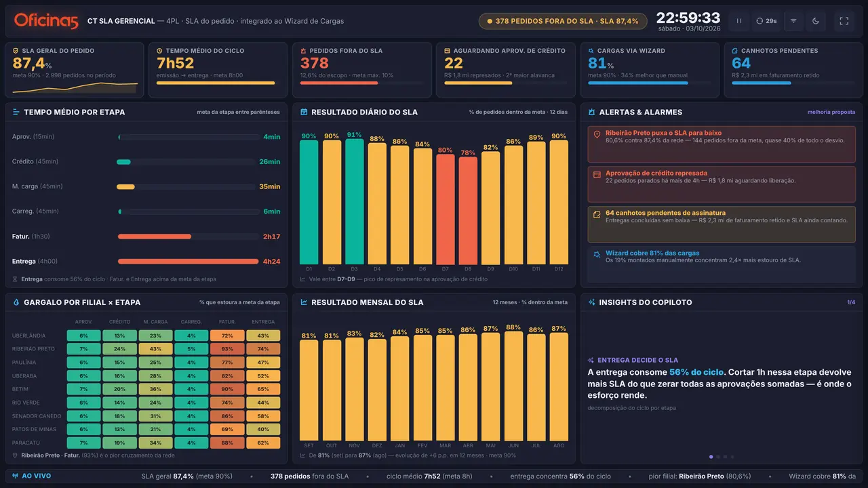868x488 pixels.
Task: Click the clock icon on Tempo Médio do Ciclo
Action: click(159, 51)
